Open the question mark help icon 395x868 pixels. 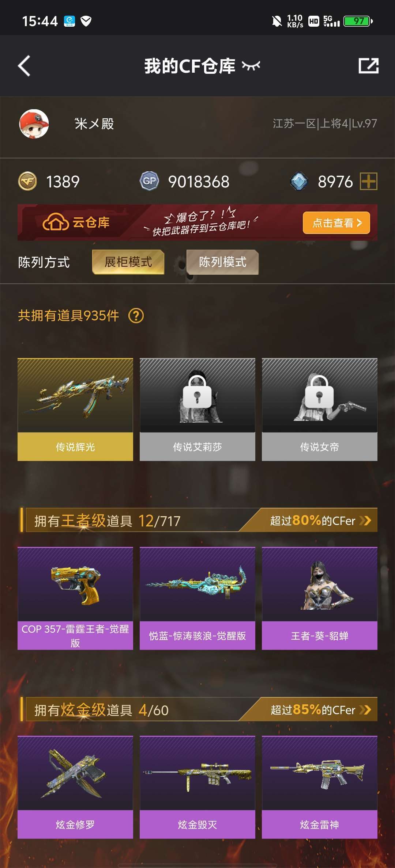[x=136, y=316]
